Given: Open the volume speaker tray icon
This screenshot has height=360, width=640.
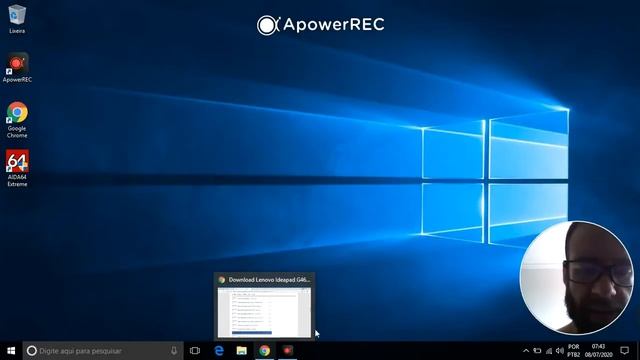Looking at the screenshot, I should (560, 351).
